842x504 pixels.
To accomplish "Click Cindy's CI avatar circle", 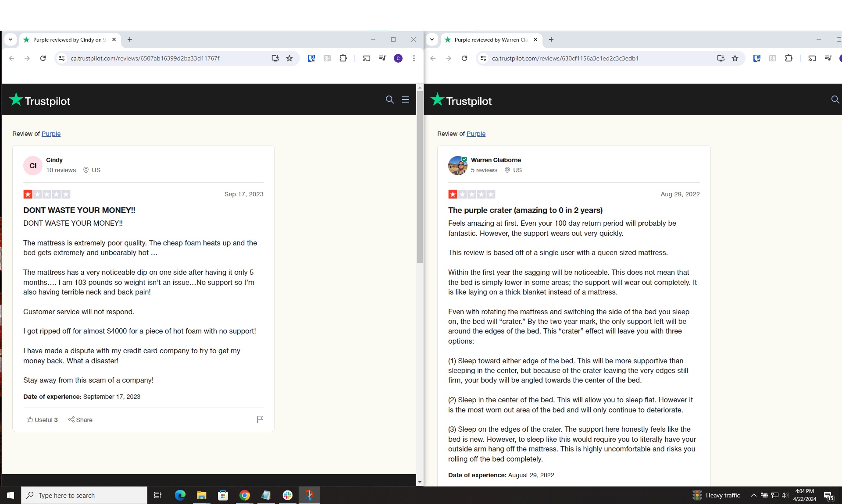I will pyautogui.click(x=33, y=166).
